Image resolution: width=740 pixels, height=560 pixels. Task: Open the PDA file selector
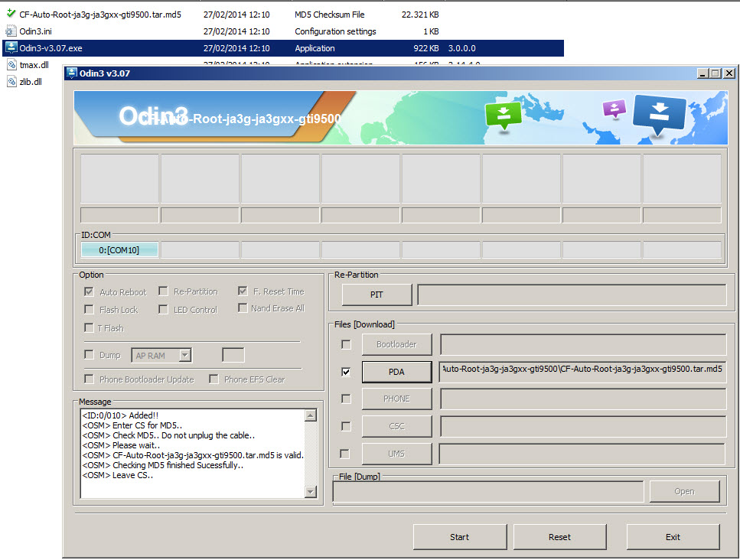[x=396, y=372]
